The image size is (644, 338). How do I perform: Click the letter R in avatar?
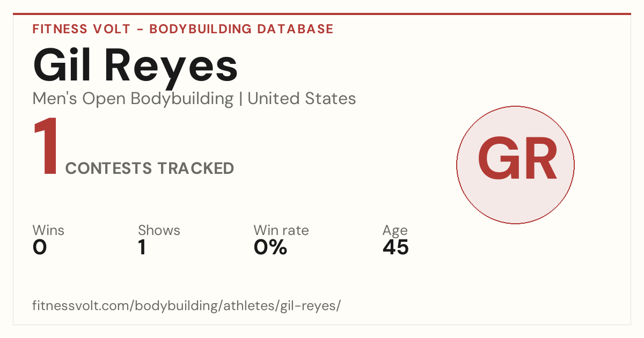pyautogui.click(x=538, y=159)
